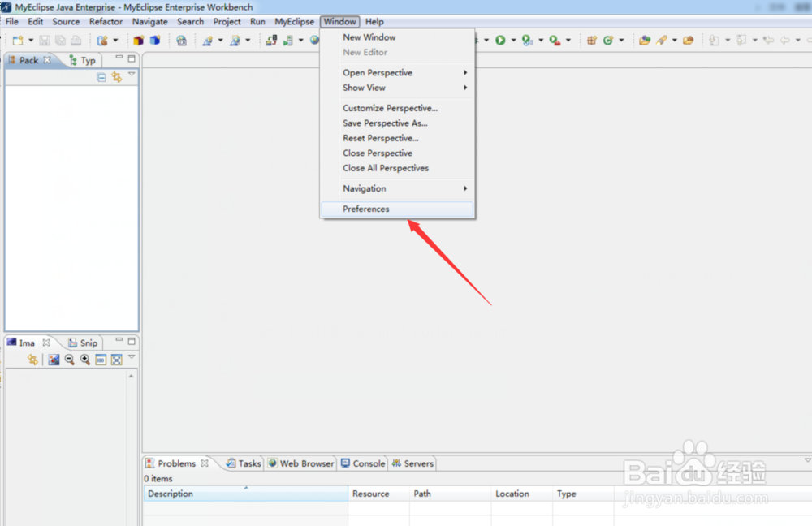
Task: Switch to the Console tab
Action: [363, 463]
